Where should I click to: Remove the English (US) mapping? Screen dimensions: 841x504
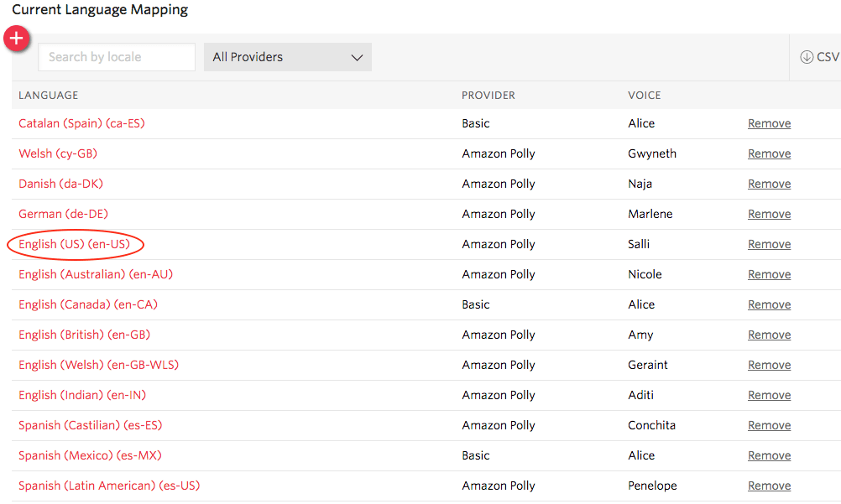[x=769, y=244]
